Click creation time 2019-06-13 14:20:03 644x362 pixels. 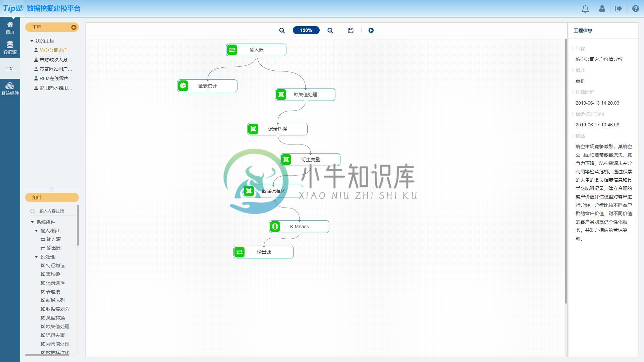tap(597, 103)
